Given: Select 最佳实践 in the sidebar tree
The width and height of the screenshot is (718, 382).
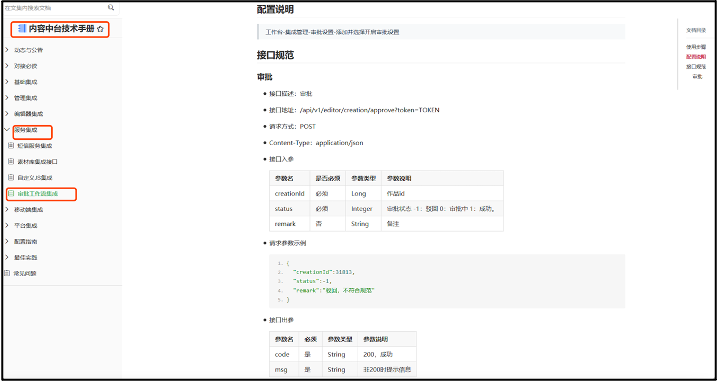Looking at the screenshot, I should point(26,257).
